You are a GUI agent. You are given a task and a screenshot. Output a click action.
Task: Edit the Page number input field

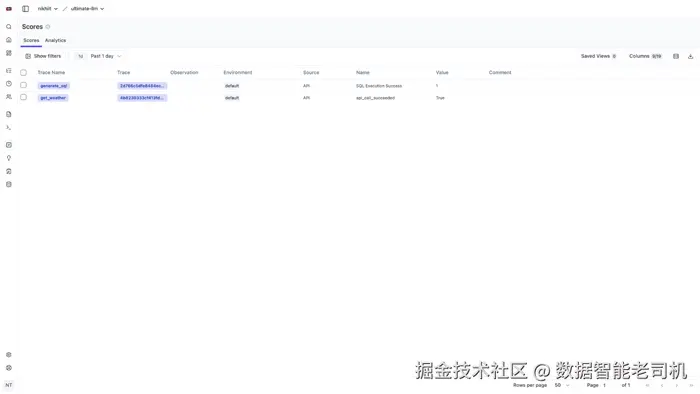click(x=606, y=385)
